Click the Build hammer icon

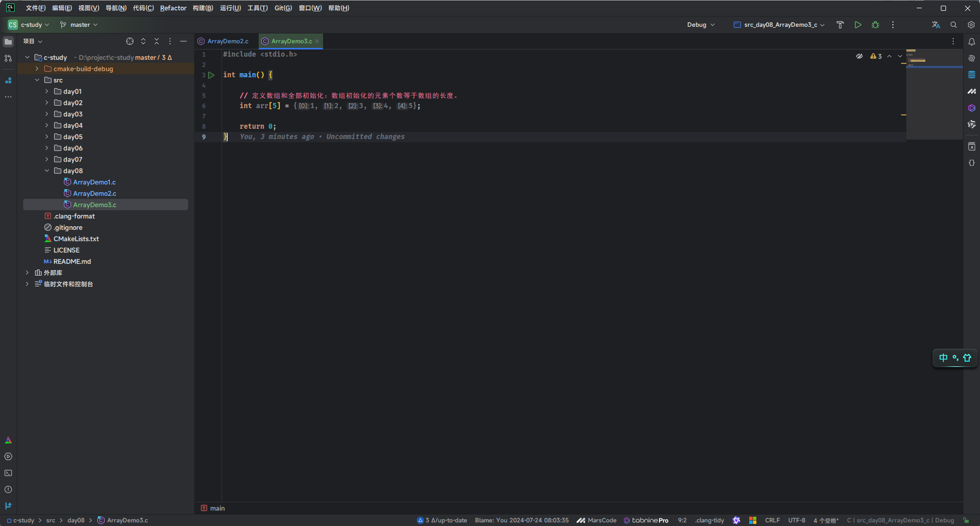point(840,25)
